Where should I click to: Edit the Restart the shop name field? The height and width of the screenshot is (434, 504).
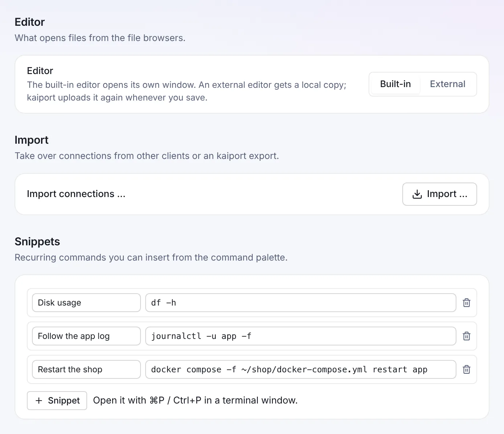click(86, 369)
